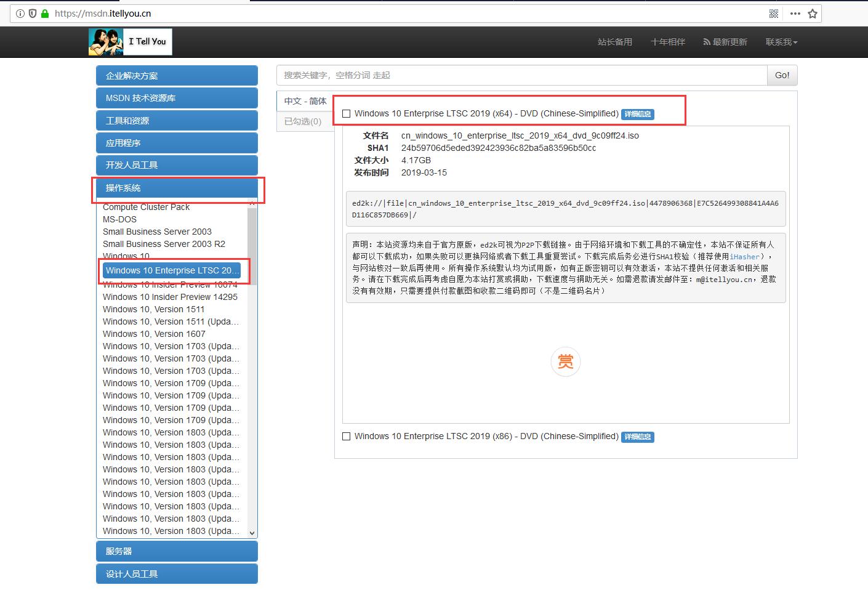
Task: Click the release date 2019-03-15
Action: (x=424, y=172)
